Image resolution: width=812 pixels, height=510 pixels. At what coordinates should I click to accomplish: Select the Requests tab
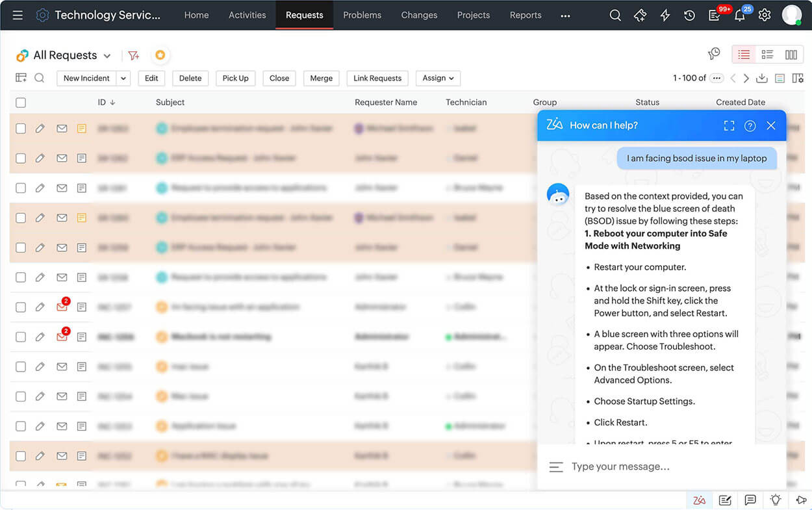pos(305,15)
